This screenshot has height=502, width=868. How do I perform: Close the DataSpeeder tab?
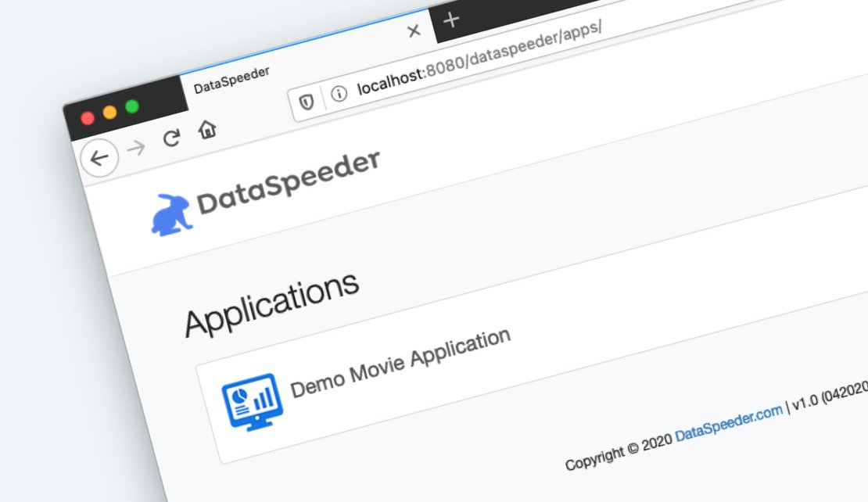pyautogui.click(x=414, y=31)
